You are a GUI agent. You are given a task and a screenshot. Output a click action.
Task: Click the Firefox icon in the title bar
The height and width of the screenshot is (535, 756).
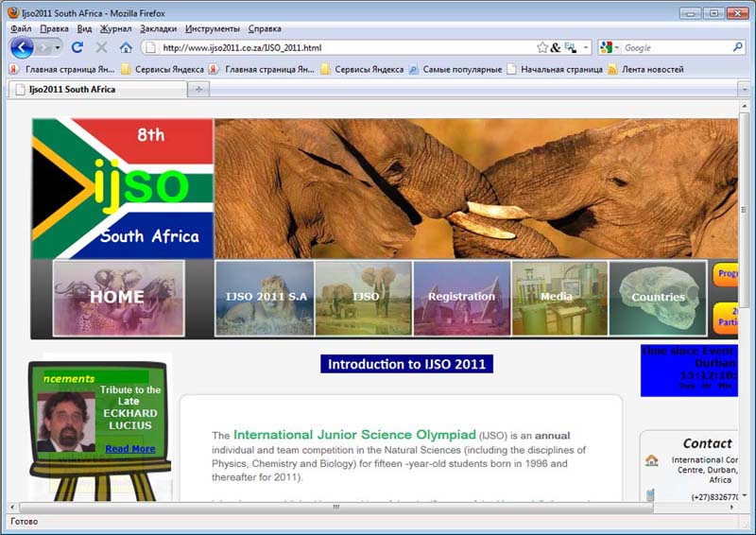[x=13, y=12]
